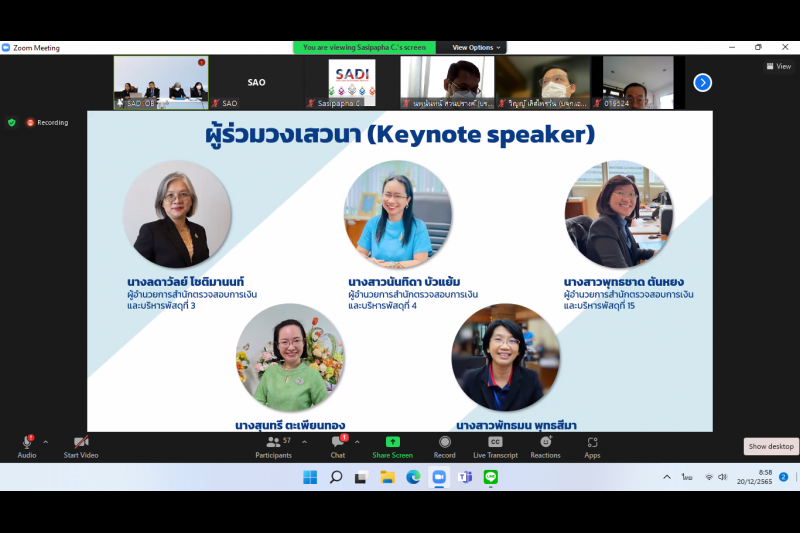The height and width of the screenshot is (533, 800).
Task: Open the Wi-Fi network tray icon
Action: click(709, 477)
